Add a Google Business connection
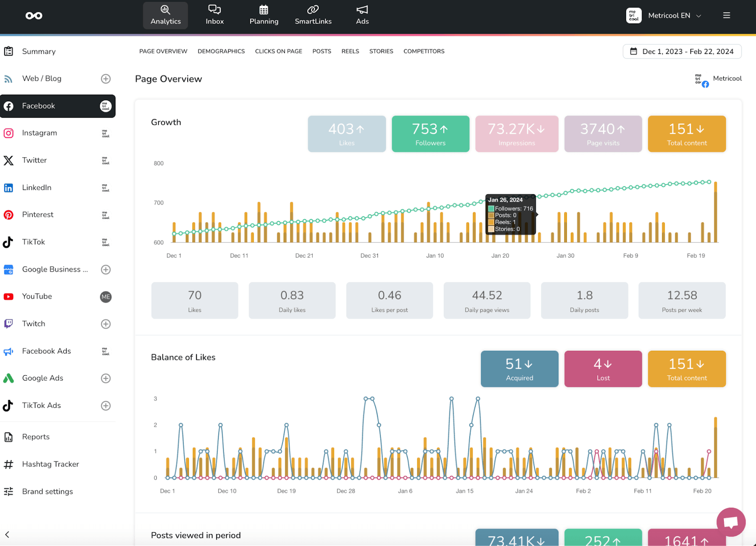The height and width of the screenshot is (546, 756). point(106,269)
